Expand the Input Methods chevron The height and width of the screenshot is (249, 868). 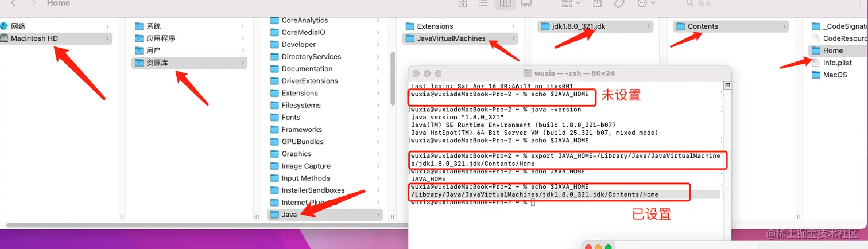point(378,178)
